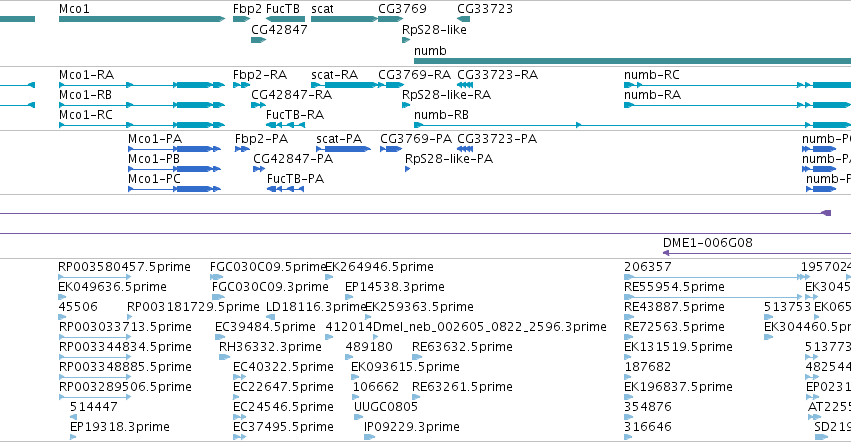The height and width of the screenshot is (442, 851).
Task: Select EST IP09229.3prime
Action: coord(370,437)
